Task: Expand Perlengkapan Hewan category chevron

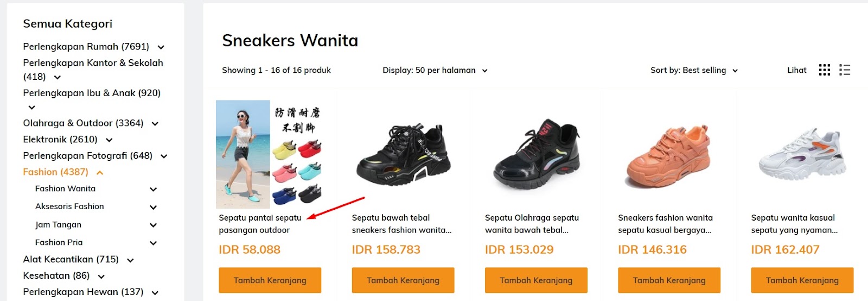Action: (155, 293)
